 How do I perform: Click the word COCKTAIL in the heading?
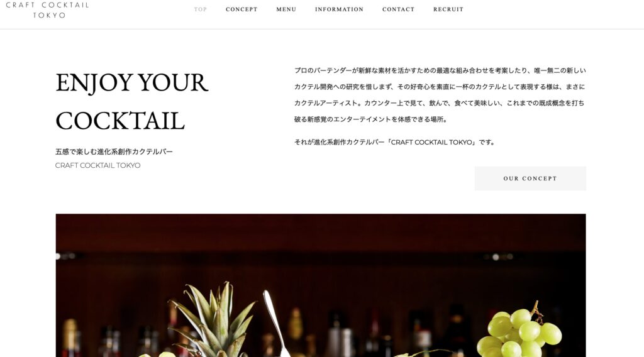click(120, 121)
